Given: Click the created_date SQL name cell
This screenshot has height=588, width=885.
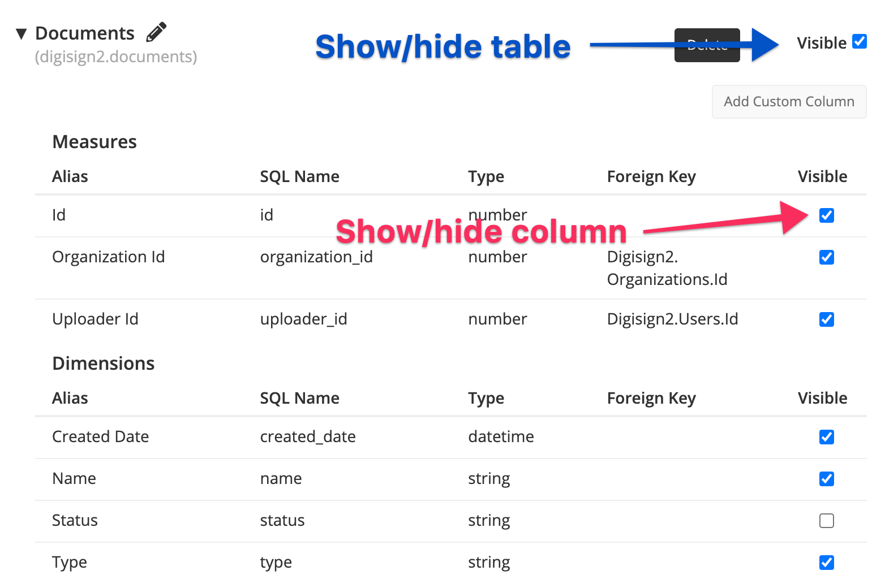Looking at the screenshot, I should coord(308,437).
